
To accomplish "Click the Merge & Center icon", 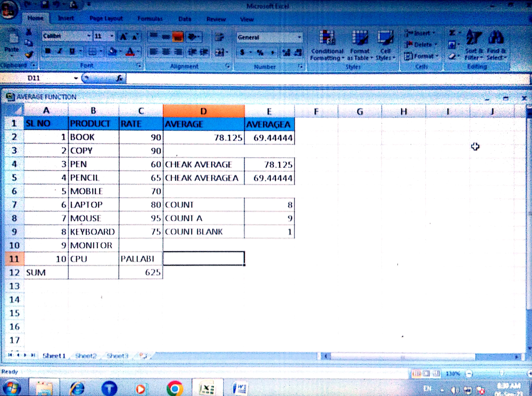I will point(220,52).
